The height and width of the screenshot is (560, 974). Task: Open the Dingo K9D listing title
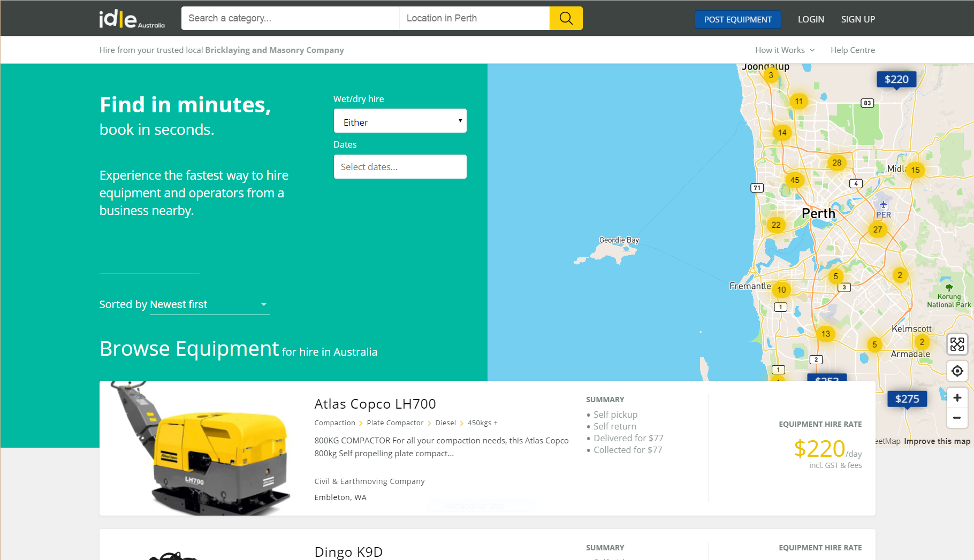pos(348,552)
